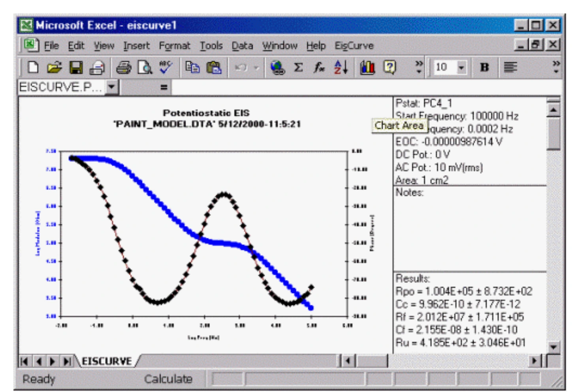Click the Align Left toolbar icon

510,68
